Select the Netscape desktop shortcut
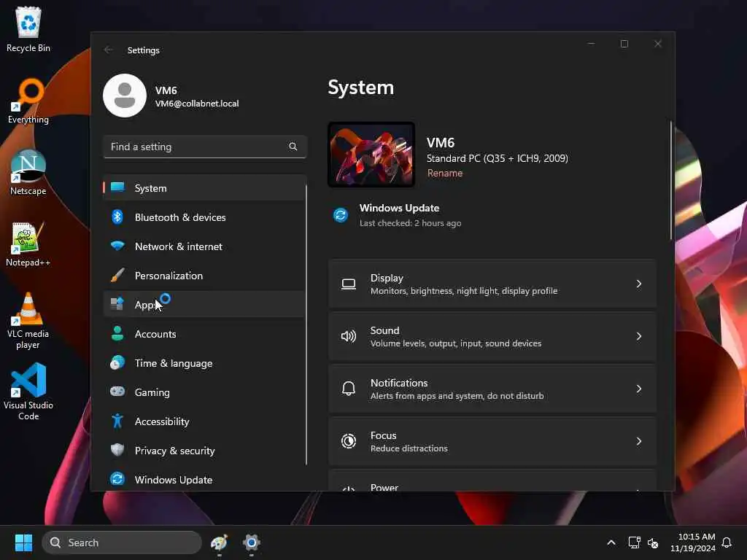This screenshot has width=747, height=560. (28, 172)
